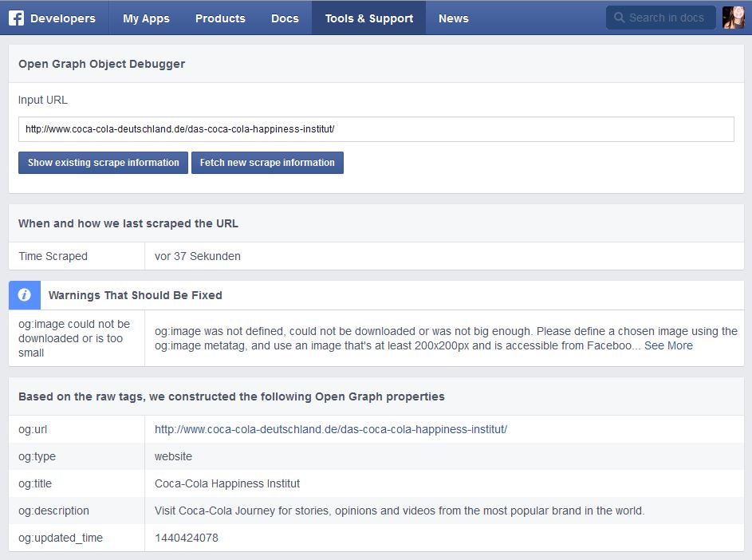
Task: Select the og:title label
Action: pyautogui.click(x=35, y=483)
